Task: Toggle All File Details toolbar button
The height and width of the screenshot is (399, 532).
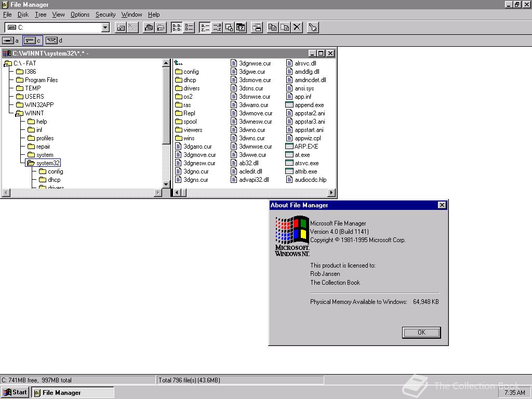Action: (x=189, y=28)
